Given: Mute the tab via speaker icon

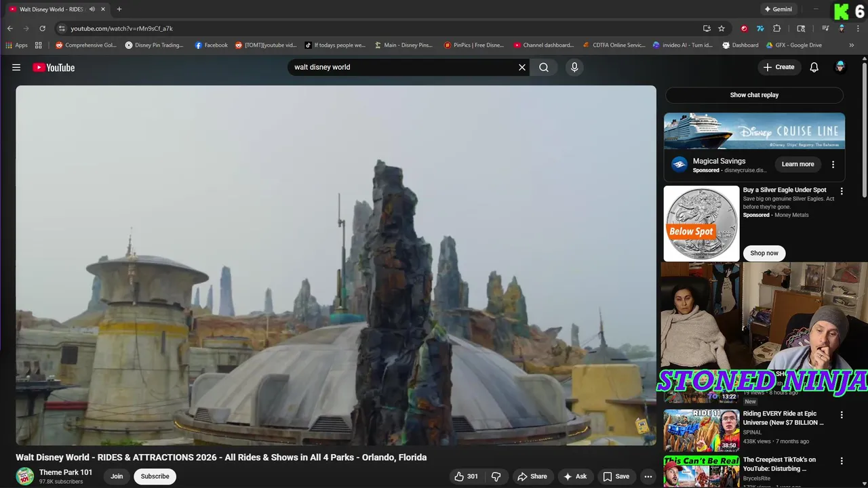Looking at the screenshot, I should click(92, 9).
